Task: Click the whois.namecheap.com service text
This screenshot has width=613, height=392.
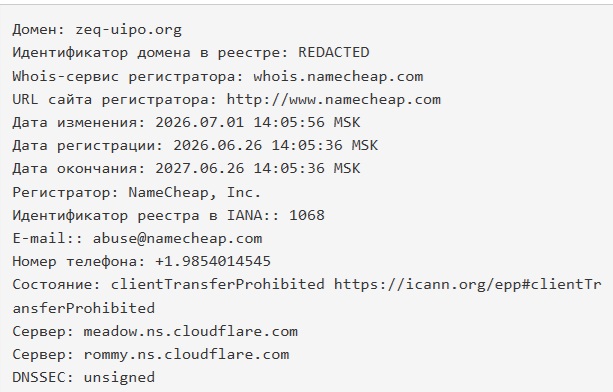Action: click(338, 76)
